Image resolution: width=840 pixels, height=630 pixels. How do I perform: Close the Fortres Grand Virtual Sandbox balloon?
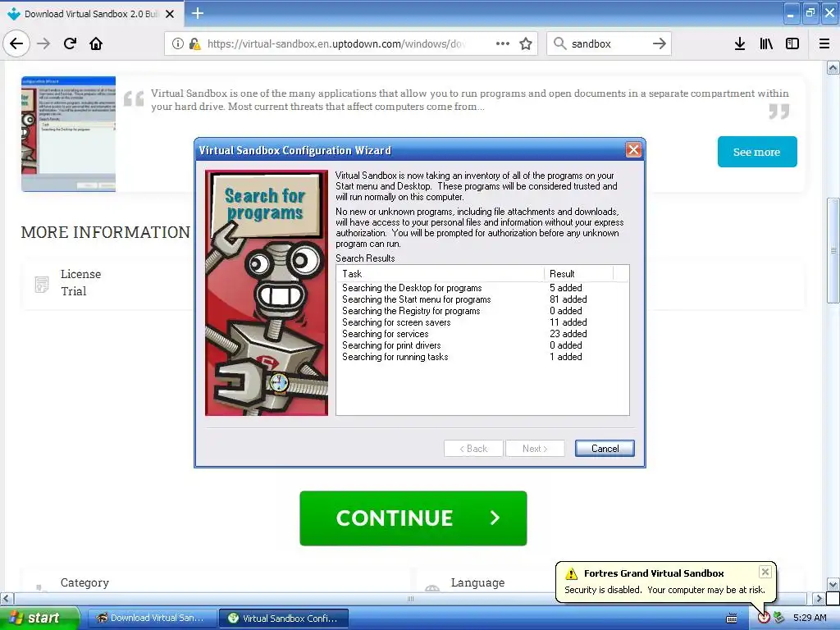[765, 572]
